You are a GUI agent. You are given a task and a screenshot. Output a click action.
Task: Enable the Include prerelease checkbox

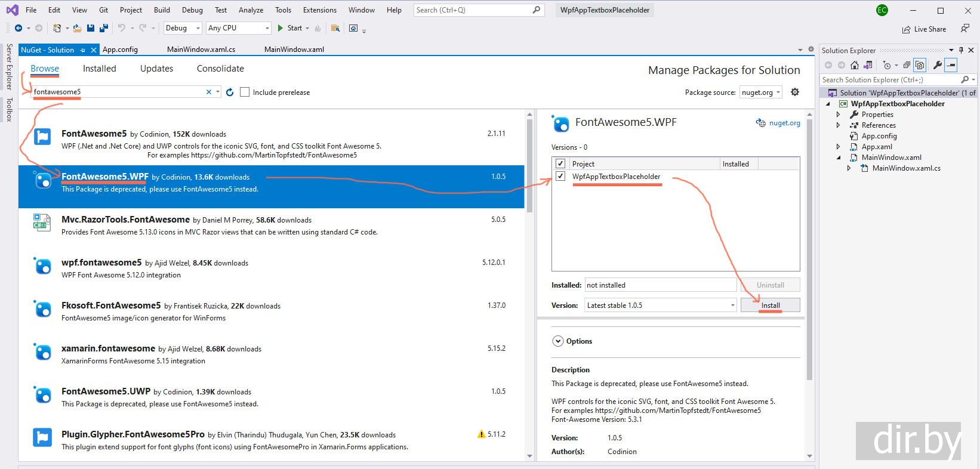click(x=245, y=92)
